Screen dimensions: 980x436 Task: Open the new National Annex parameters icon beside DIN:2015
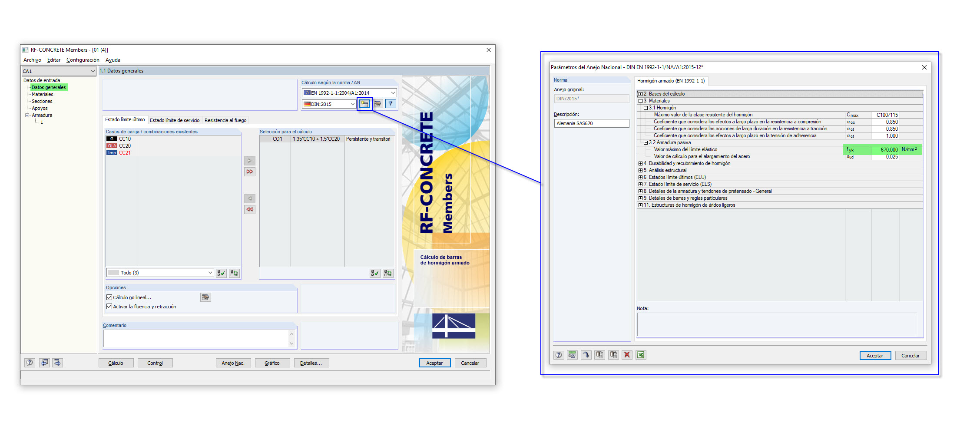364,104
